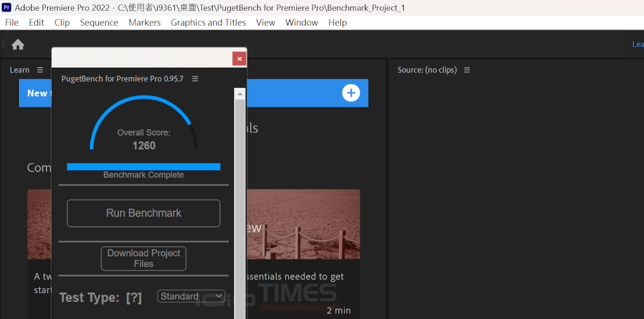Viewport: 644px width, 319px height.
Task: Open the Window menu
Action: [302, 23]
